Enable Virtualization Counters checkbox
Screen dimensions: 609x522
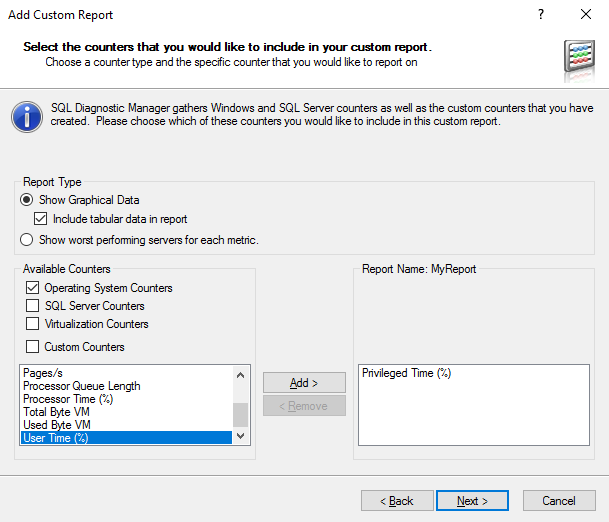[x=33, y=324]
